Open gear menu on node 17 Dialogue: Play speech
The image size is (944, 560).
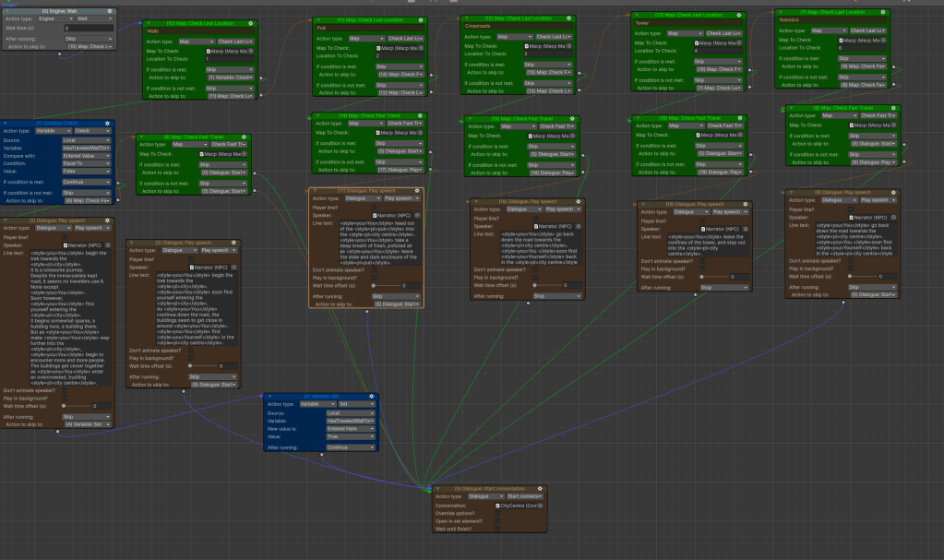(419, 190)
